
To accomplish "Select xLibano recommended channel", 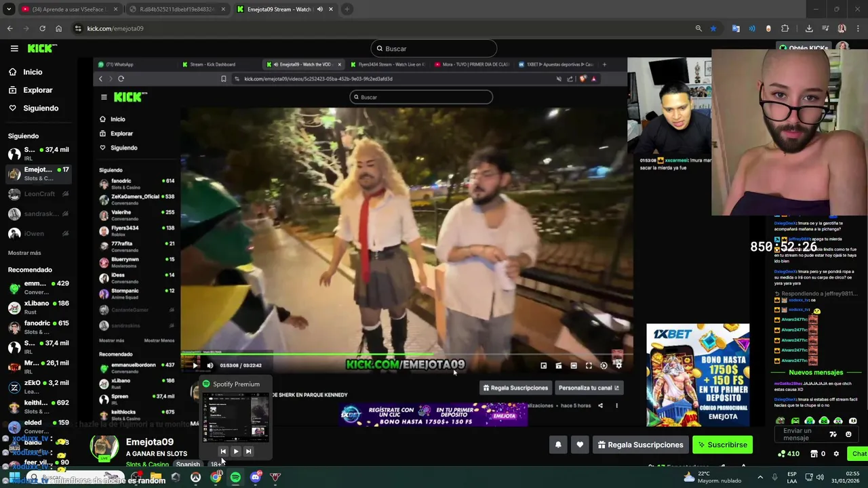I will click(39, 307).
